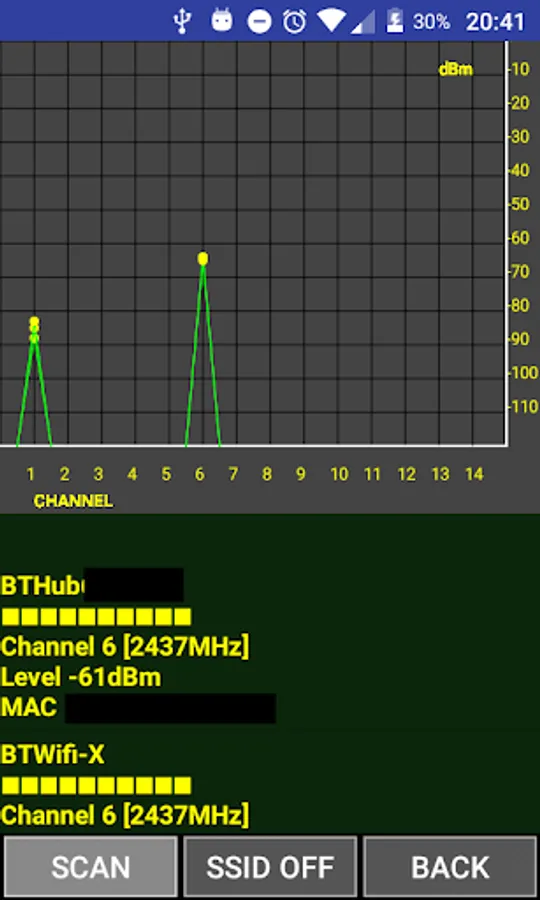Tap the Android debug icon in status bar
Viewport: 540px width, 900px height.
(222, 21)
